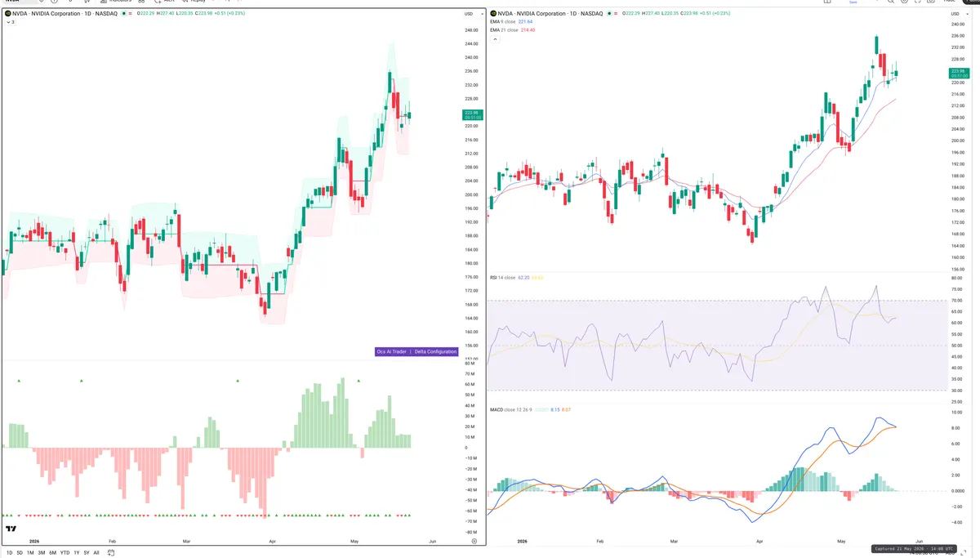
Task: Click the Ocs AI Trader button
Action: 392,351
